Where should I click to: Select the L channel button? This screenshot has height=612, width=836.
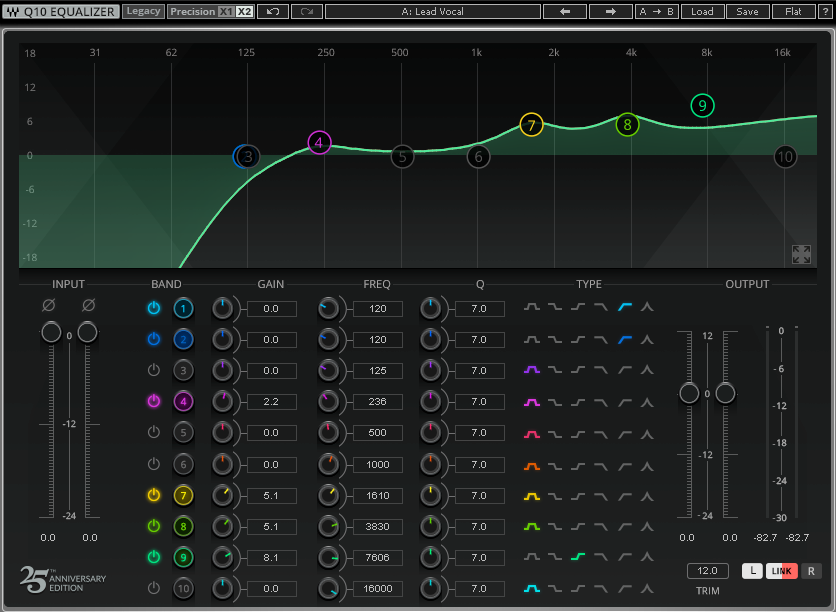pyautogui.click(x=752, y=571)
